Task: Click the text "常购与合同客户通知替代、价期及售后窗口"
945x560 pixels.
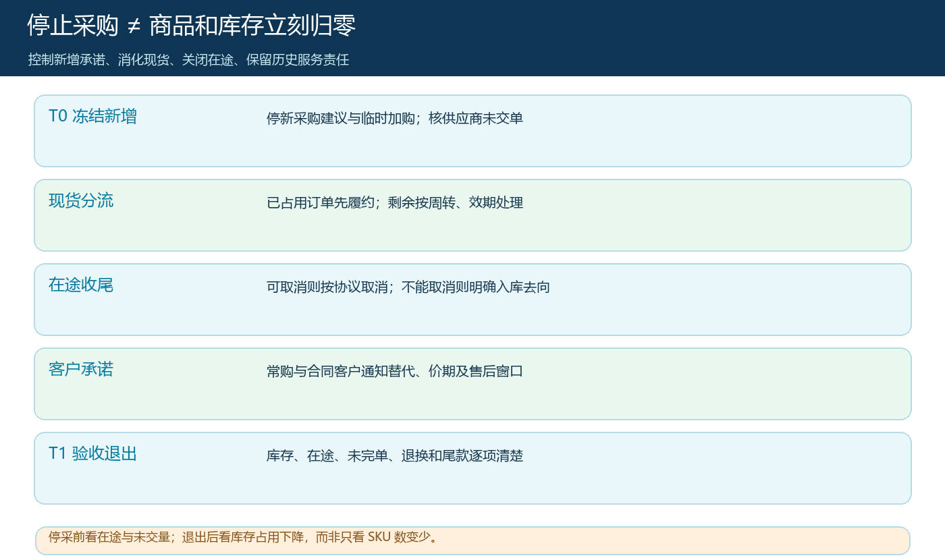Action: point(395,371)
